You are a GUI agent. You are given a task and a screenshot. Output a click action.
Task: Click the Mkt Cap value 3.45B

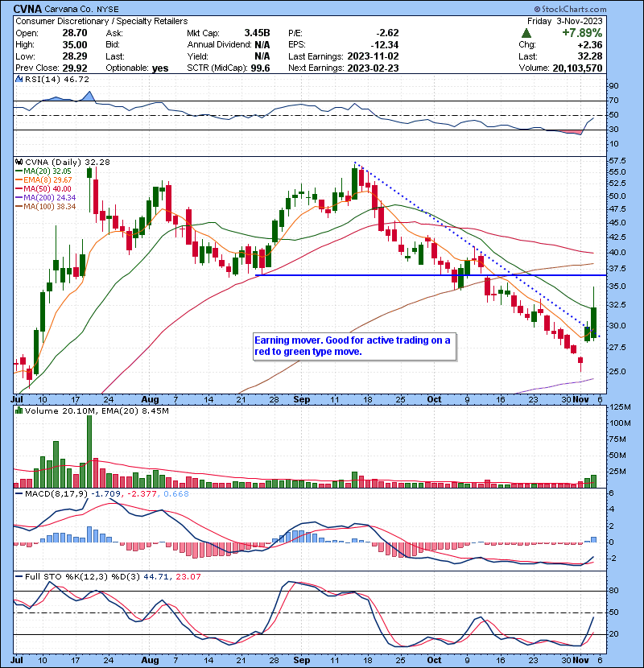[x=257, y=33]
